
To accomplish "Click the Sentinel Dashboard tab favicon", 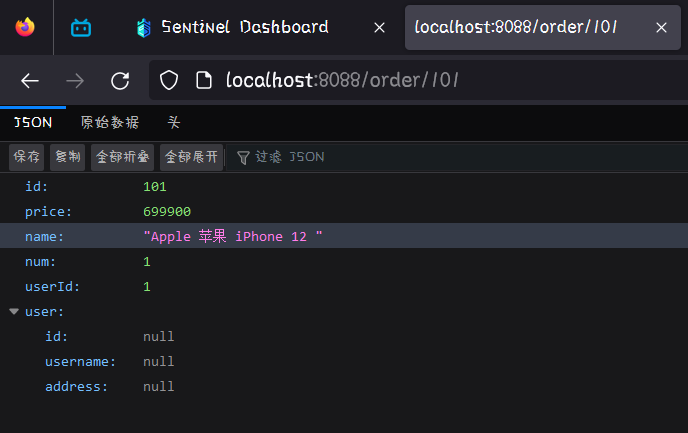I will click(143, 28).
